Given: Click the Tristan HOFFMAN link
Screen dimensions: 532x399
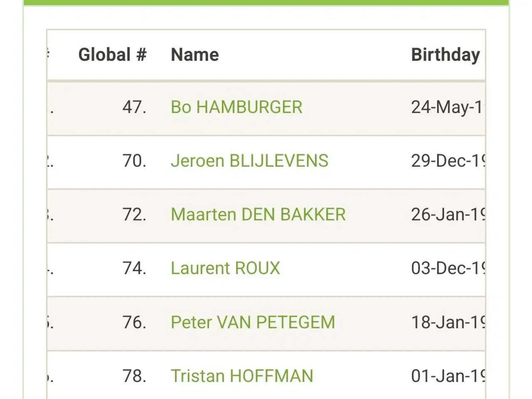Looking at the screenshot, I should (x=242, y=376).
